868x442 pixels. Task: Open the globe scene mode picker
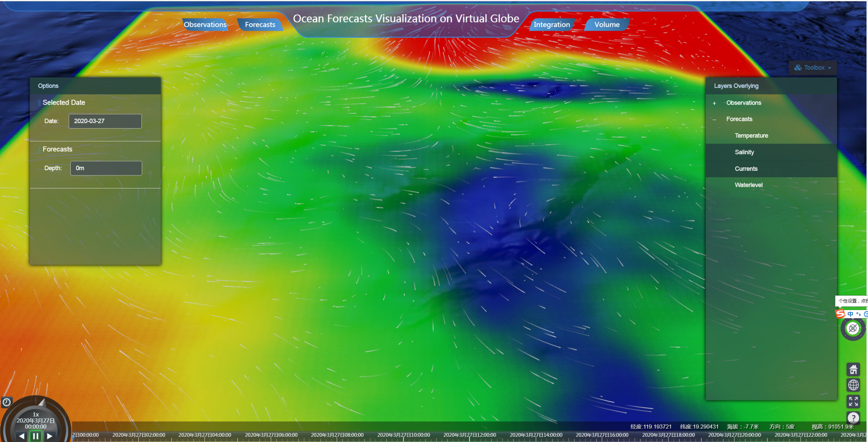(853, 385)
